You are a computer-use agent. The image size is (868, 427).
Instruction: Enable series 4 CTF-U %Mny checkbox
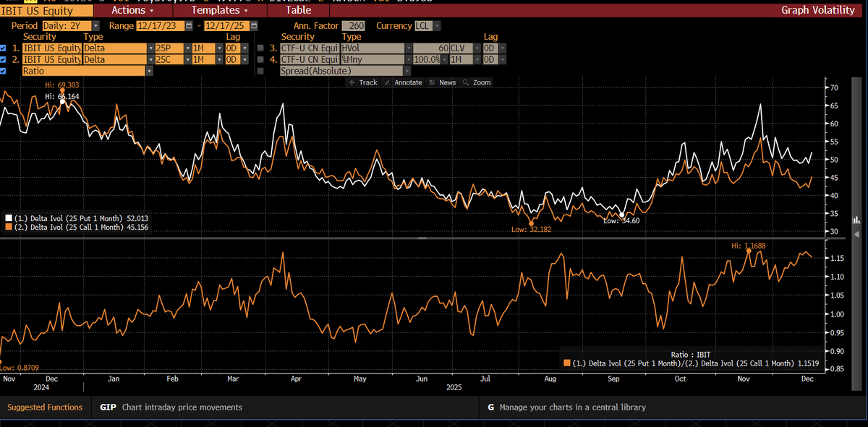pos(260,59)
